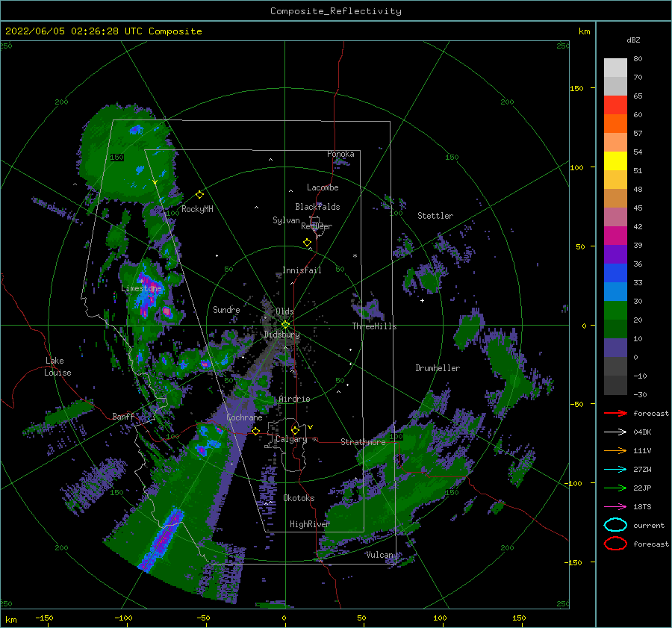Click the Lake Louise label

pyautogui.click(x=57, y=367)
